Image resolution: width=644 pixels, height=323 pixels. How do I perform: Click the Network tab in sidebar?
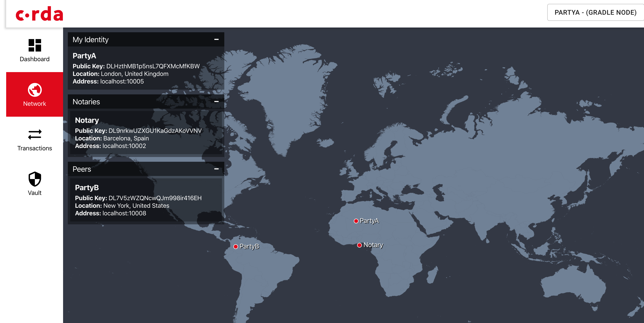(35, 94)
